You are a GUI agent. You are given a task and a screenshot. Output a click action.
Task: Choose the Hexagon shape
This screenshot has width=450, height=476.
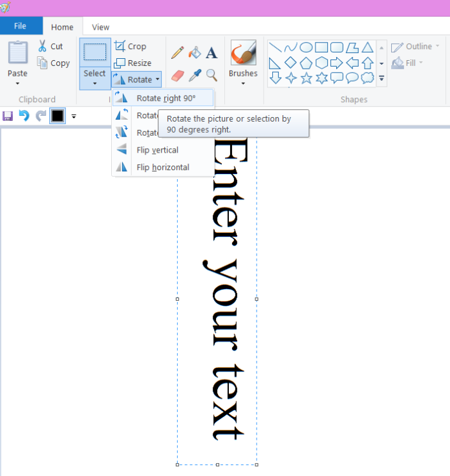coord(321,63)
